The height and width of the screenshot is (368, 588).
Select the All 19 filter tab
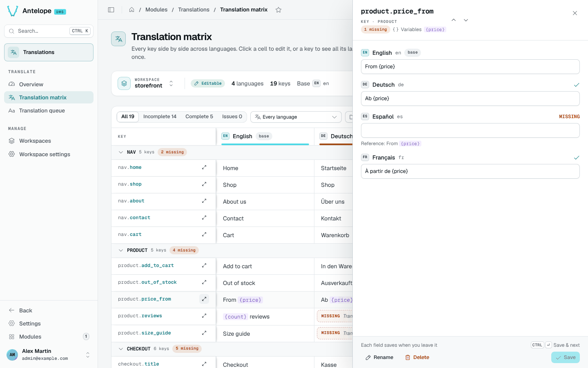(x=128, y=117)
